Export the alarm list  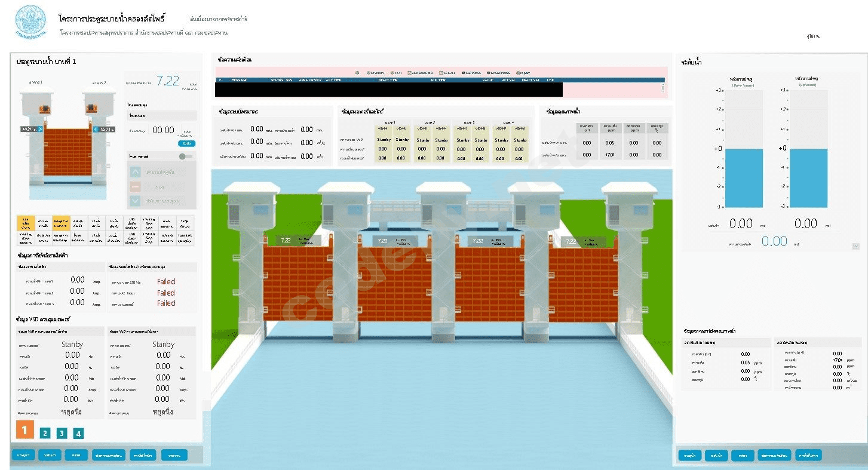[x=522, y=73]
